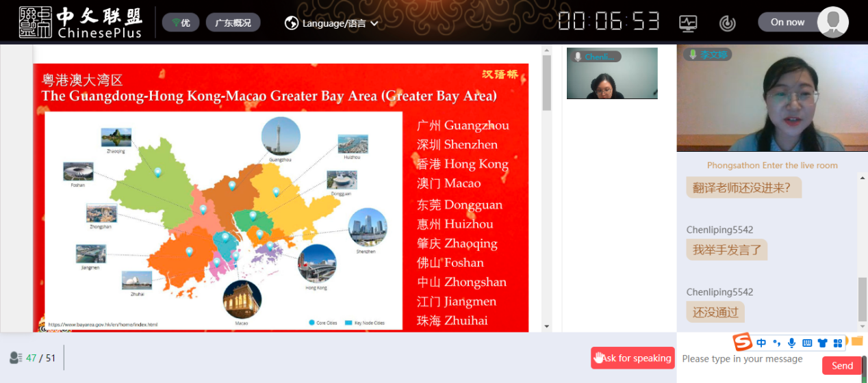The image size is (868, 383).
Task: Expand the Language/语言 dropdown
Action: tap(332, 23)
